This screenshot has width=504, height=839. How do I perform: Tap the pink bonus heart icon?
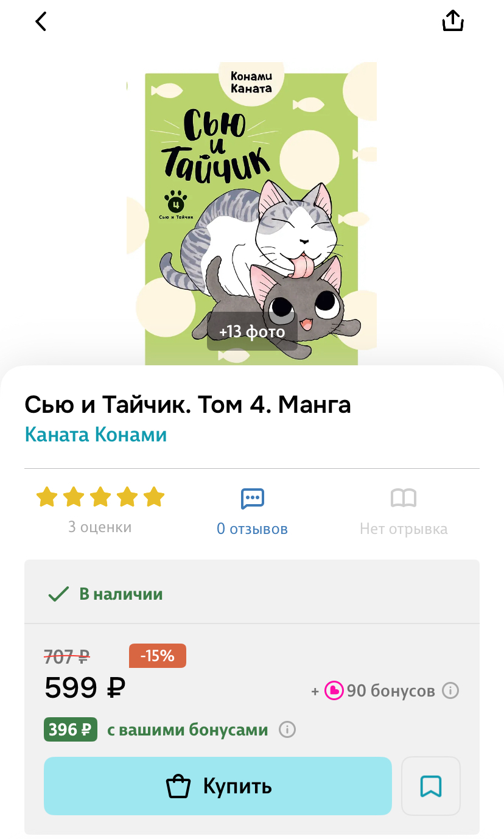(334, 690)
